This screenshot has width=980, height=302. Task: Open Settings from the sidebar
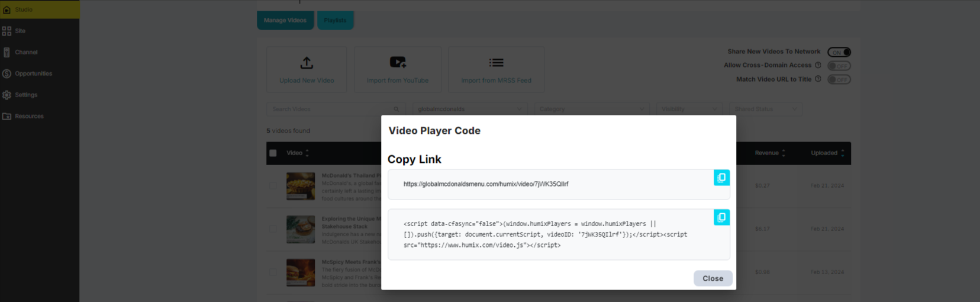coord(26,95)
